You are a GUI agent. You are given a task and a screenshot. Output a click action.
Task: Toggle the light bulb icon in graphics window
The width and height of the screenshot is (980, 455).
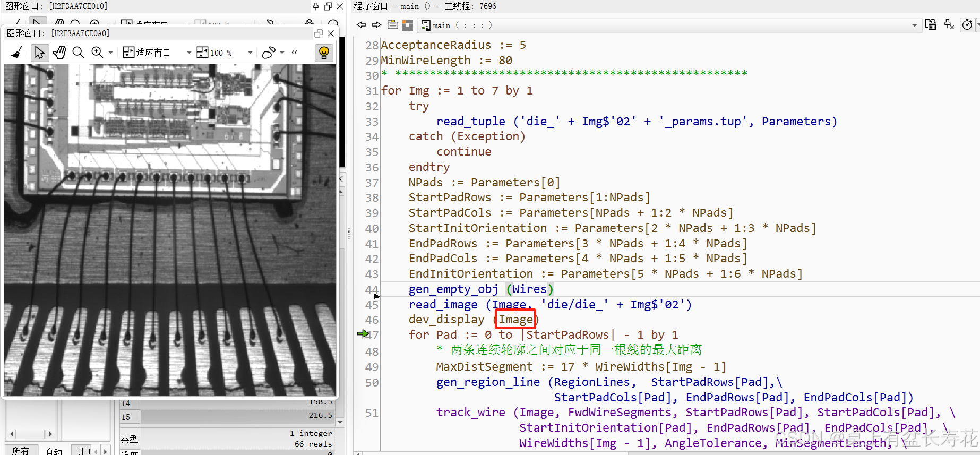tap(324, 53)
